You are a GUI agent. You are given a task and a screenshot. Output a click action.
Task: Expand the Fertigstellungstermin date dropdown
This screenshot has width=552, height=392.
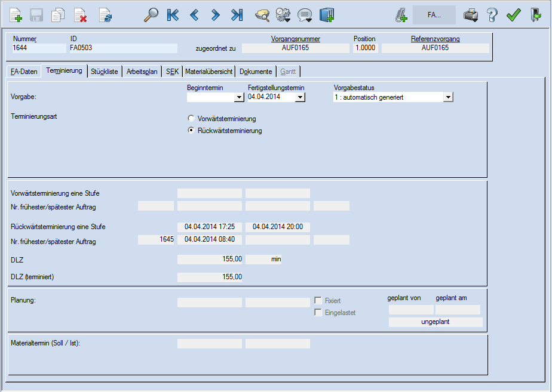coord(300,97)
